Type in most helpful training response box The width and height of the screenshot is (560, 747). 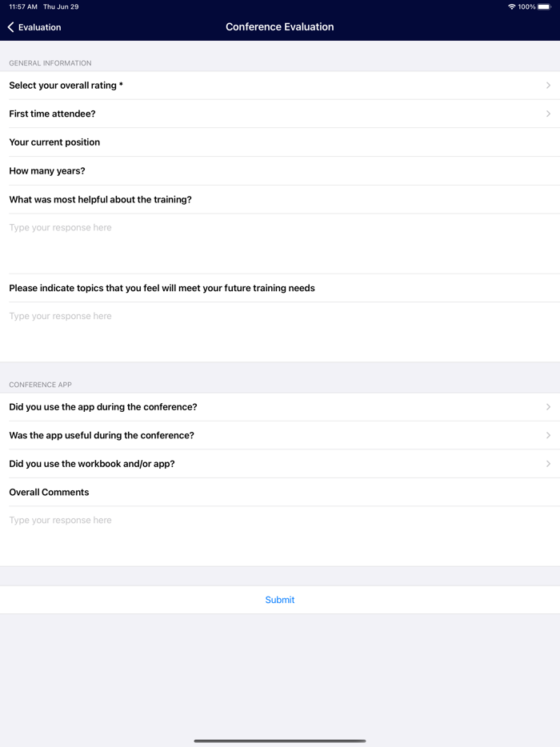coord(280,243)
